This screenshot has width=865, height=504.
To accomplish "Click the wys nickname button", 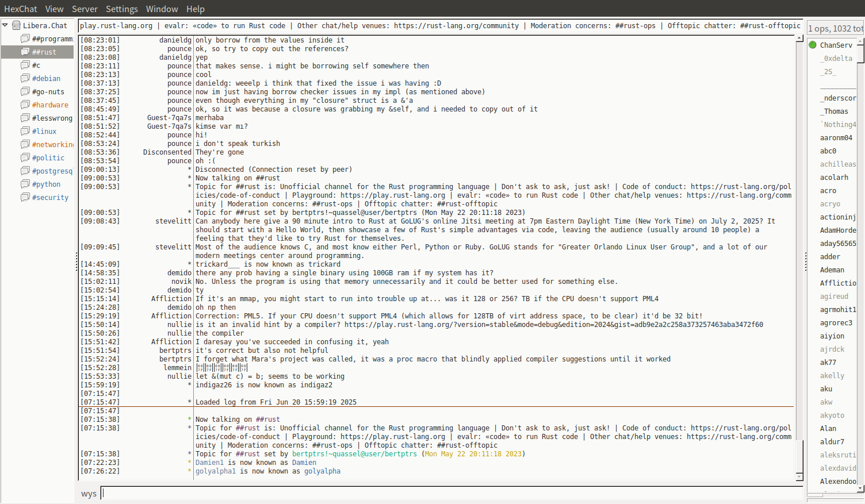I will 89,494.
